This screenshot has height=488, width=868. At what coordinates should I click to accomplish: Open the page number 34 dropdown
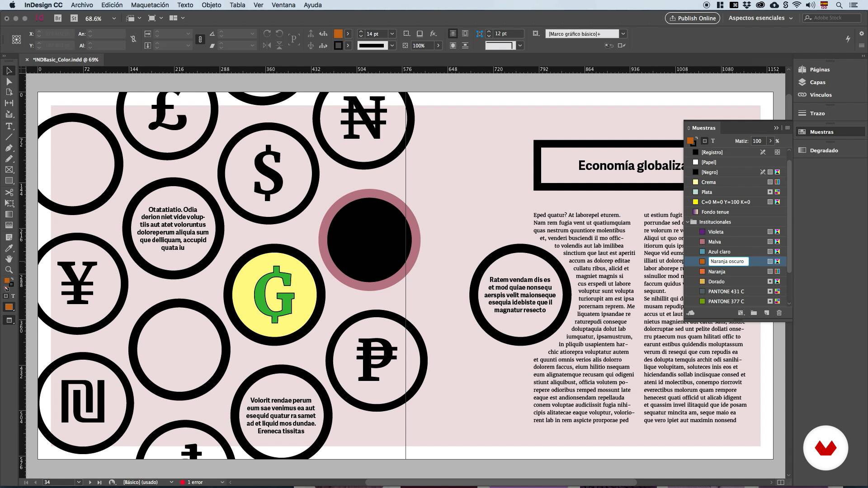point(79,482)
